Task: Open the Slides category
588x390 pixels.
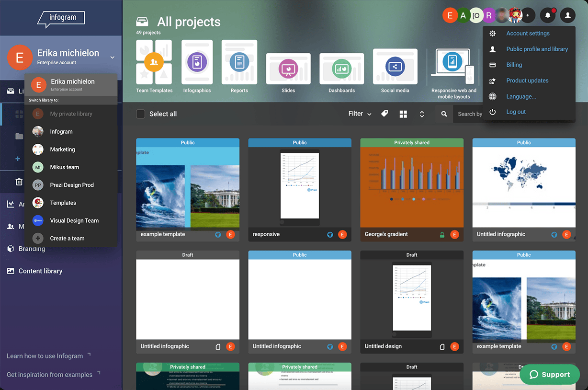Action: click(288, 73)
